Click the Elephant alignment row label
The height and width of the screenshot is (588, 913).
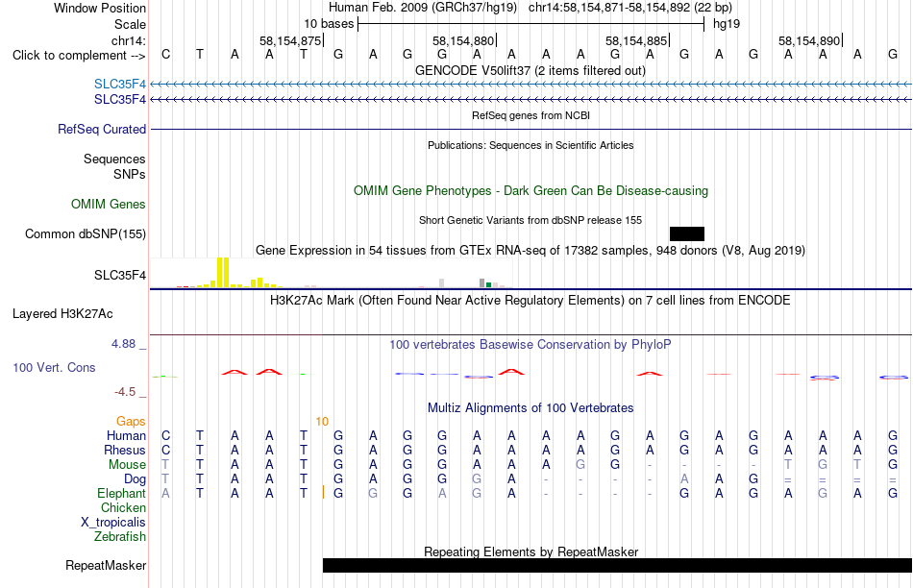click(121, 493)
